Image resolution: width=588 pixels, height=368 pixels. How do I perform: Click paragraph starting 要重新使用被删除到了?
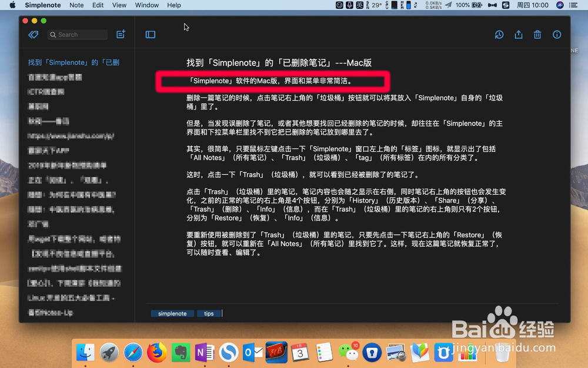click(344, 244)
